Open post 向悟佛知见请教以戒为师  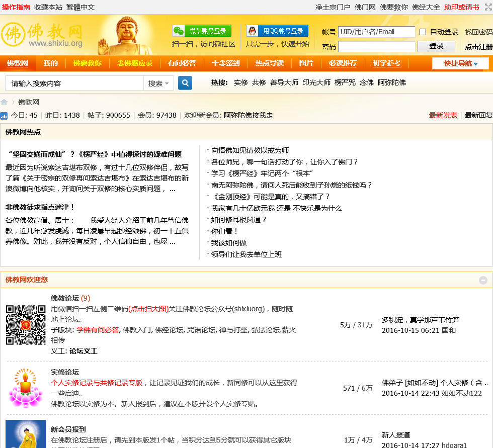click(x=250, y=150)
